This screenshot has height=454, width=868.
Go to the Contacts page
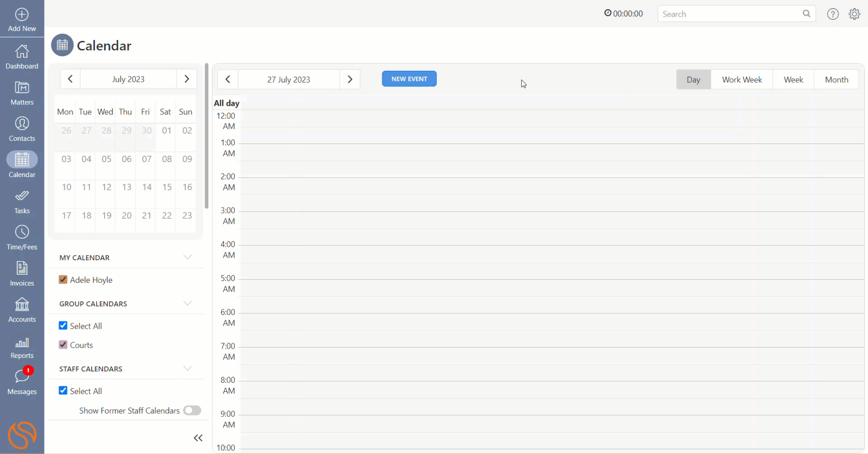(x=22, y=129)
